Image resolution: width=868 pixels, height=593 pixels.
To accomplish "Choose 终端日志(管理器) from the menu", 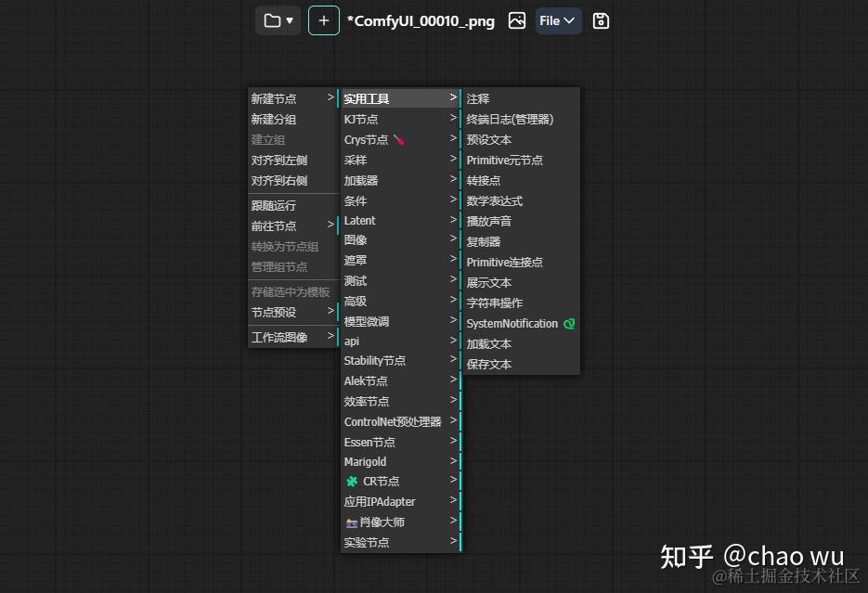I will click(x=510, y=119).
